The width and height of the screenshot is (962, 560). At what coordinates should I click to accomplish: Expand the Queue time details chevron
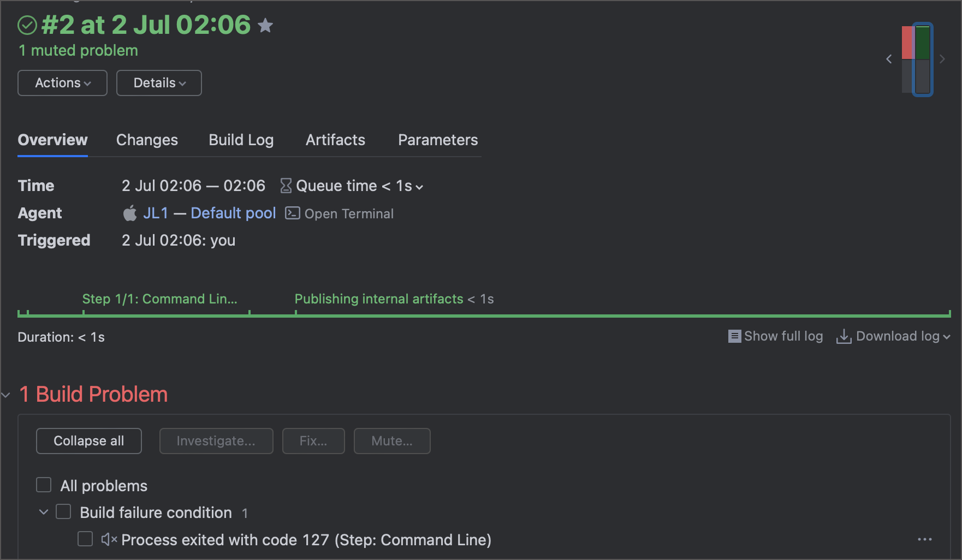(x=419, y=187)
